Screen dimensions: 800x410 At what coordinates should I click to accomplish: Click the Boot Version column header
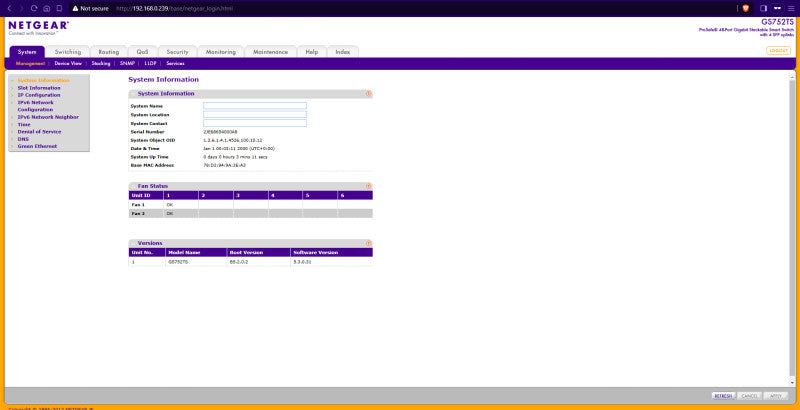(258, 252)
